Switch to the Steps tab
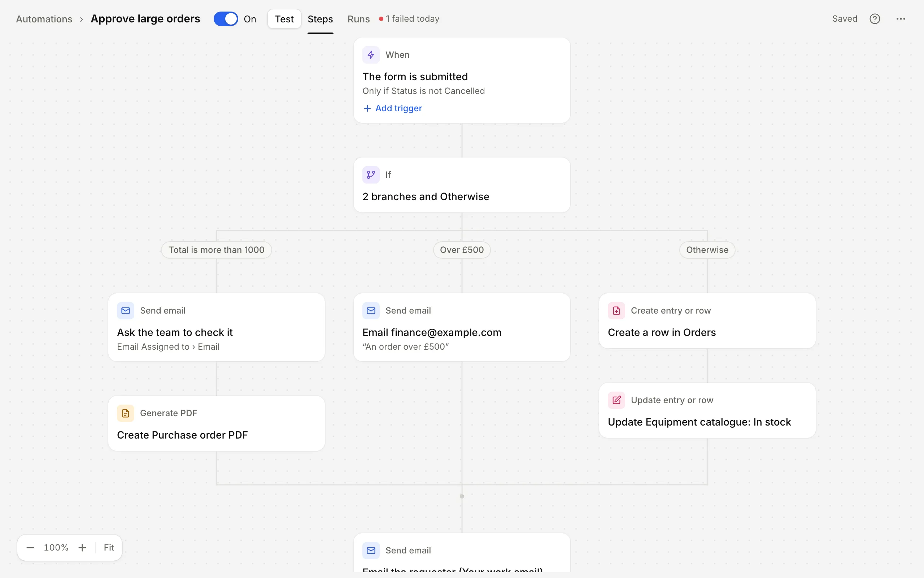 (321, 19)
